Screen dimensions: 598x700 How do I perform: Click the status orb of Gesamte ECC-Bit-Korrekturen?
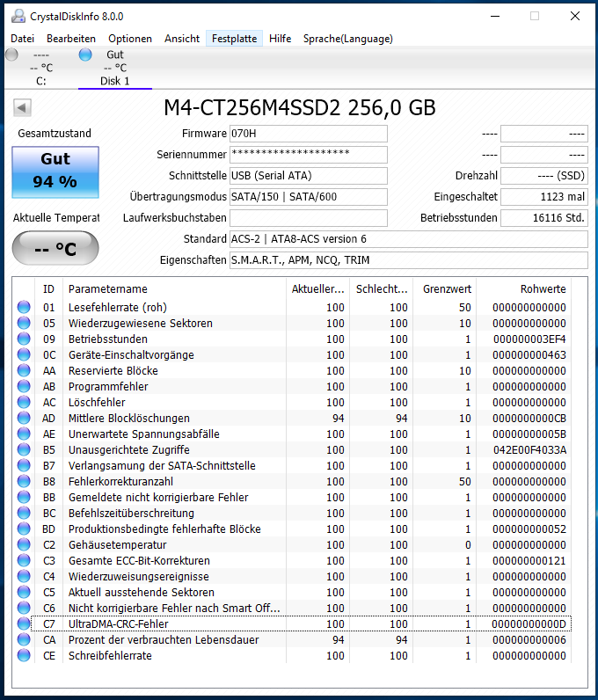(x=24, y=560)
